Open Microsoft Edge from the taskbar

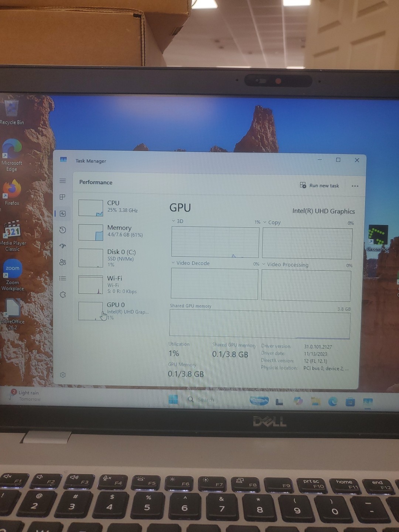[333, 402]
